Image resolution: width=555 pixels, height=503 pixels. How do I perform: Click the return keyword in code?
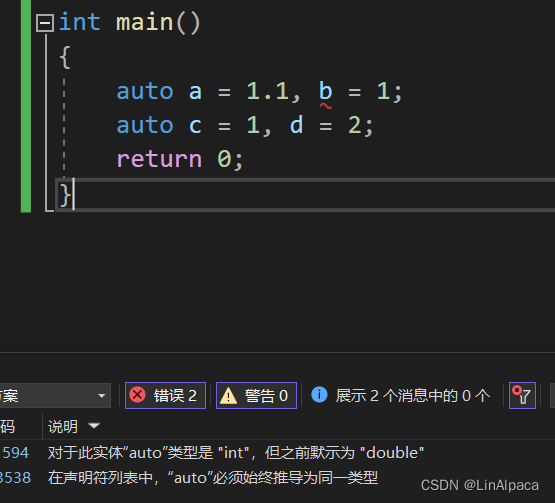(x=159, y=159)
